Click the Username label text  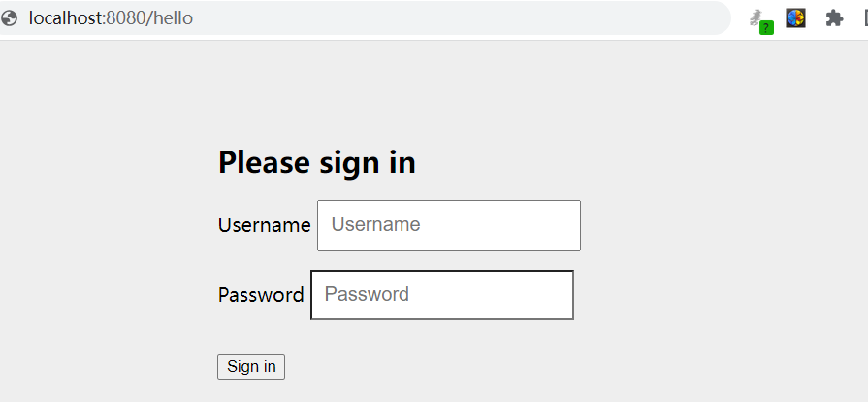(x=264, y=225)
